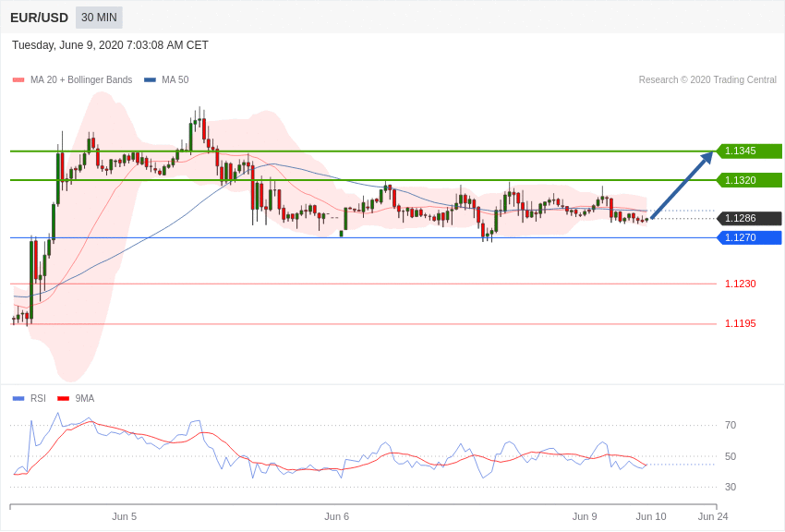Click the RSI 30 axis value
Viewport: 785px width, 532px height.
tap(731, 487)
